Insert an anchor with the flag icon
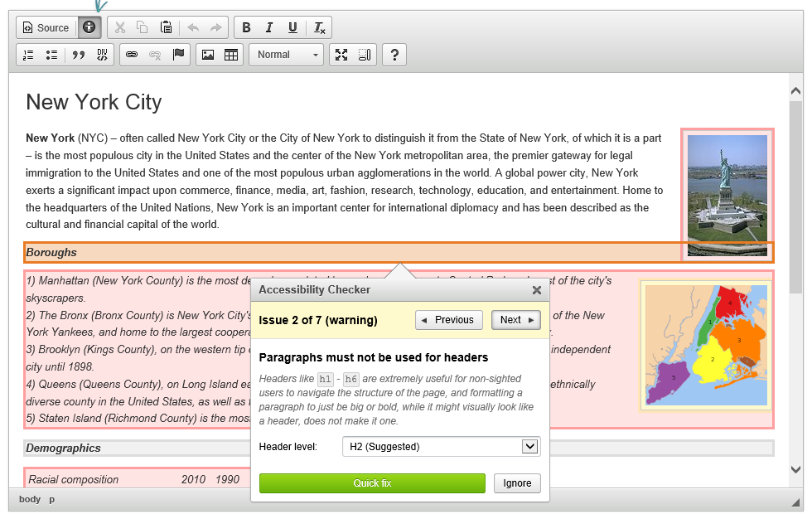Screen dimensions: 812x514 click(x=178, y=55)
